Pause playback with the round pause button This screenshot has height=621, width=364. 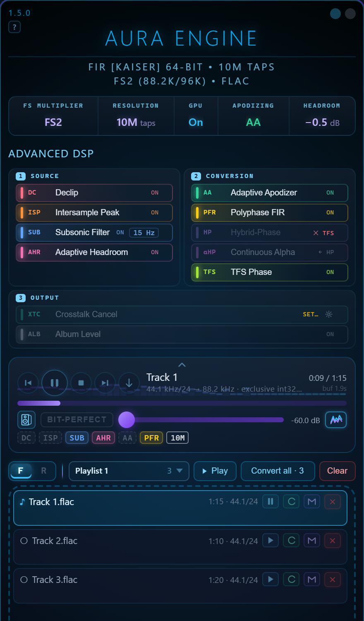tap(55, 383)
